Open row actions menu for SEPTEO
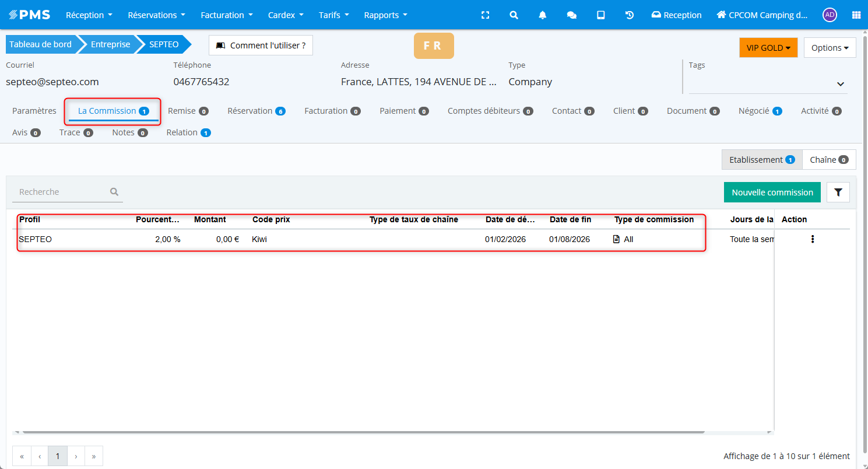Image resolution: width=868 pixels, height=469 pixels. click(x=813, y=239)
